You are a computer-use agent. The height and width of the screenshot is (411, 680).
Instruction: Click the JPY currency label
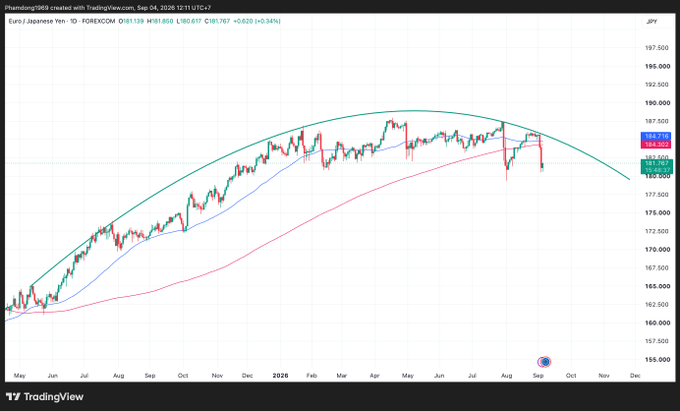pos(651,21)
